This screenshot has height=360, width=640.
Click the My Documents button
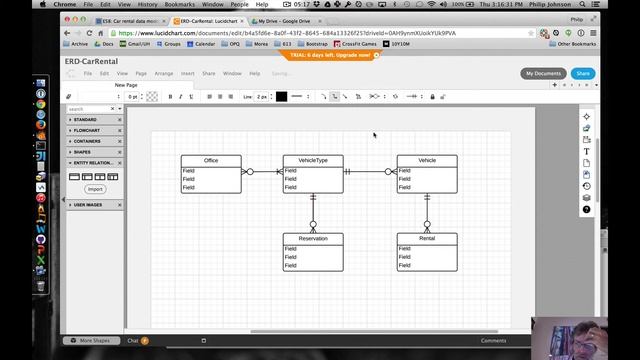click(543, 73)
